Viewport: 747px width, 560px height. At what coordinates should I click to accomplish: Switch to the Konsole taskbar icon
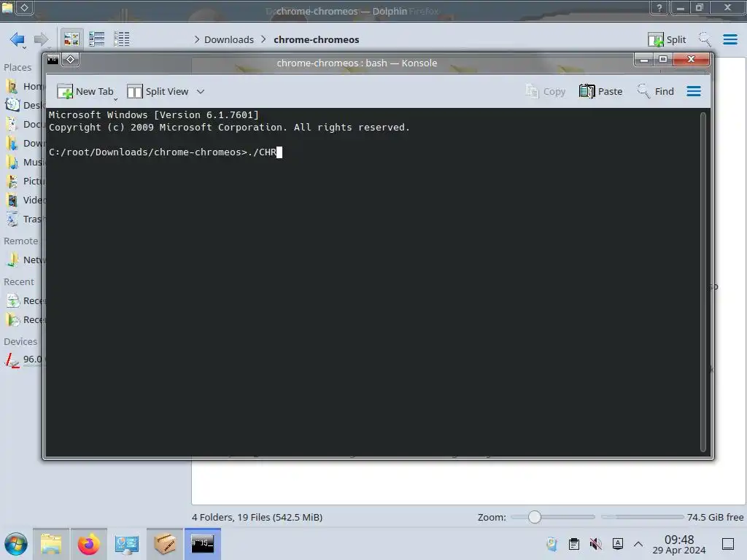pyautogui.click(x=203, y=544)
